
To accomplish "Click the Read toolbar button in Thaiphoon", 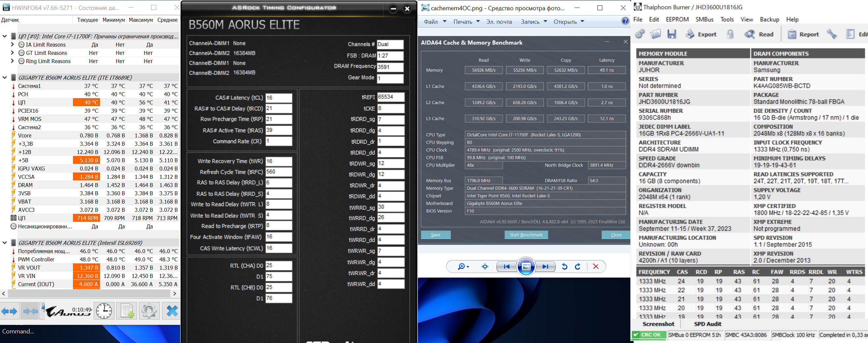I will tap(759, 34).
